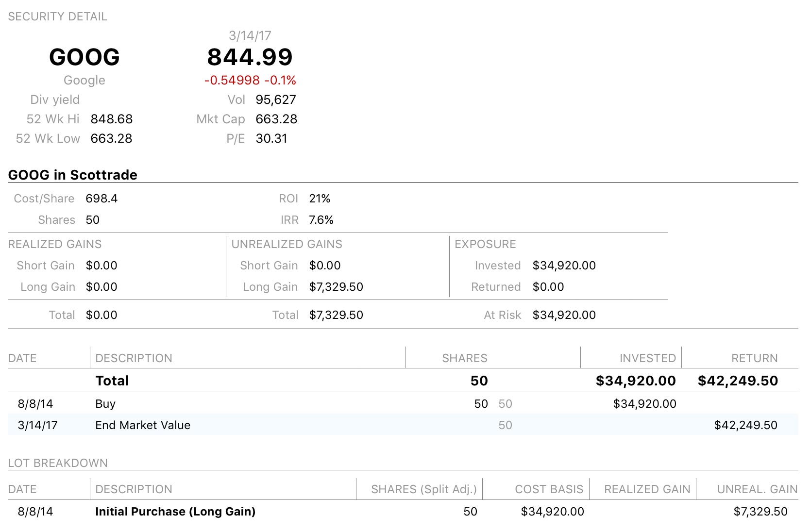This screenshot has width=811, height=532.
Task: Click the red price change text
Action: [x=250, y=80]
